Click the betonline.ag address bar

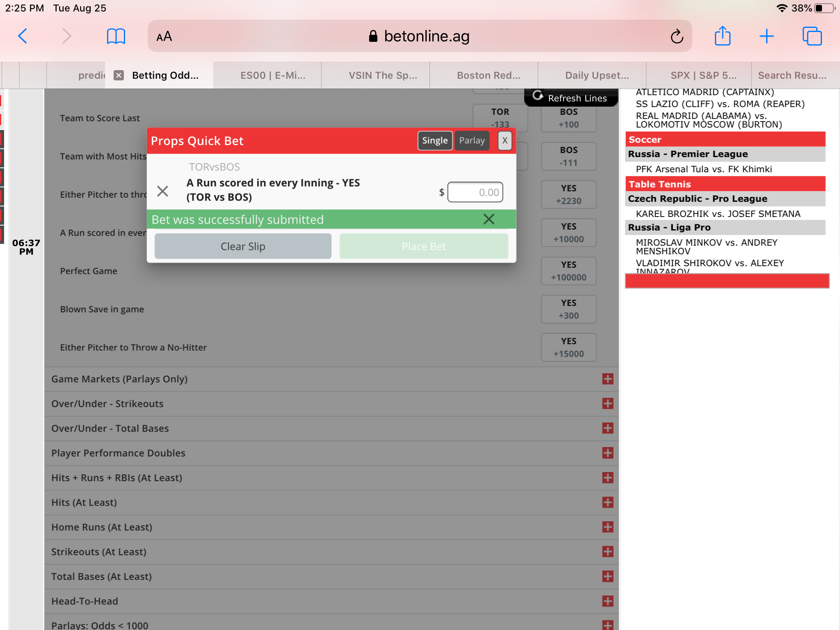[419, 36]
